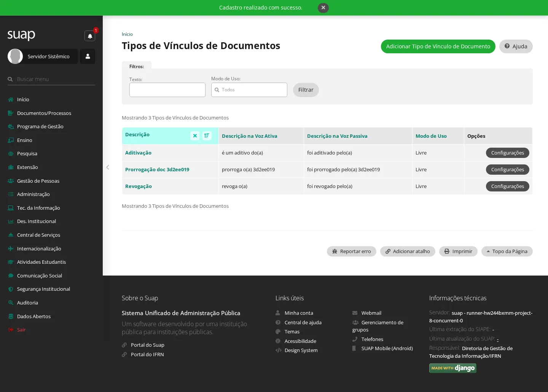Image resolution: width=548 pixels, height=392 pixels.
Task: Open the notifications bell icon
Action: click(90, 36)
